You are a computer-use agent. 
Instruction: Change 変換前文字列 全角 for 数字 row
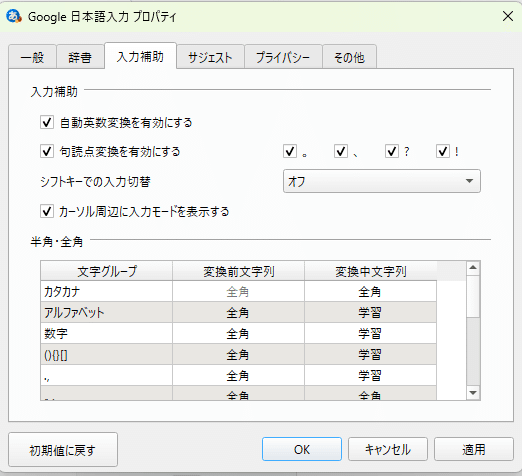pyautogui.click(x=238, y=334)
